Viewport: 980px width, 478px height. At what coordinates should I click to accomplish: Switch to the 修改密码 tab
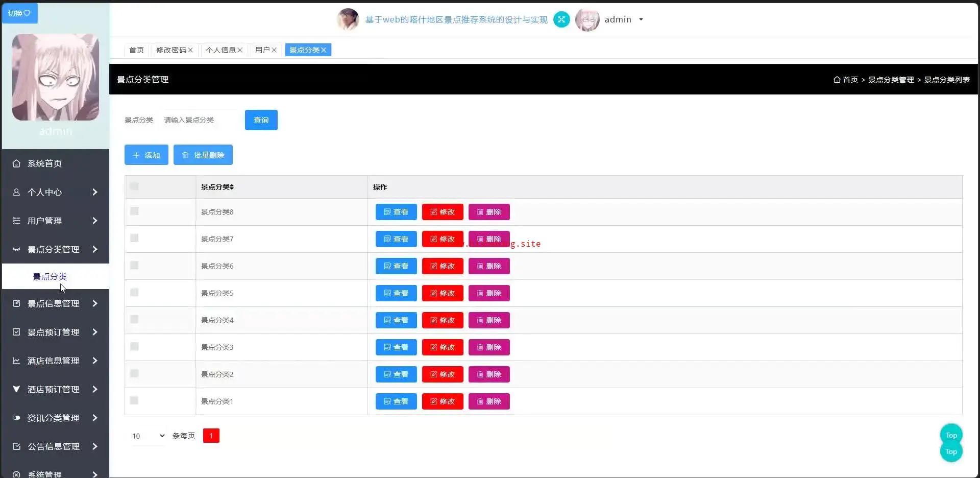pos(171,50)
